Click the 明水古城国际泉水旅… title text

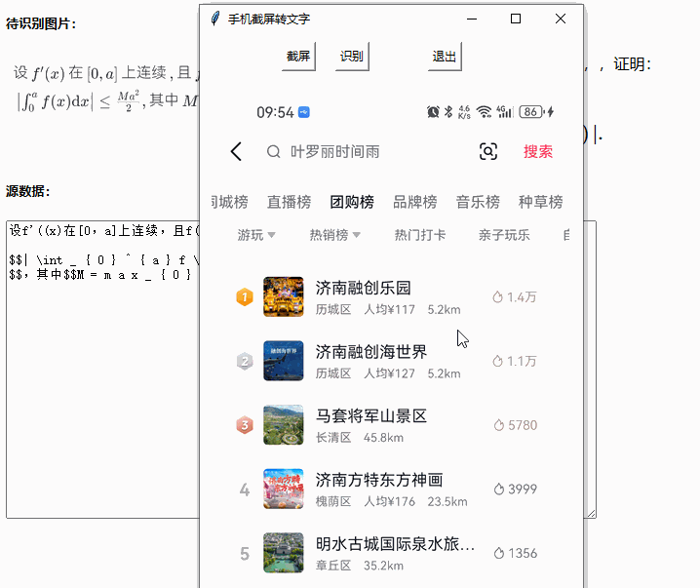[x=395, y=544]
